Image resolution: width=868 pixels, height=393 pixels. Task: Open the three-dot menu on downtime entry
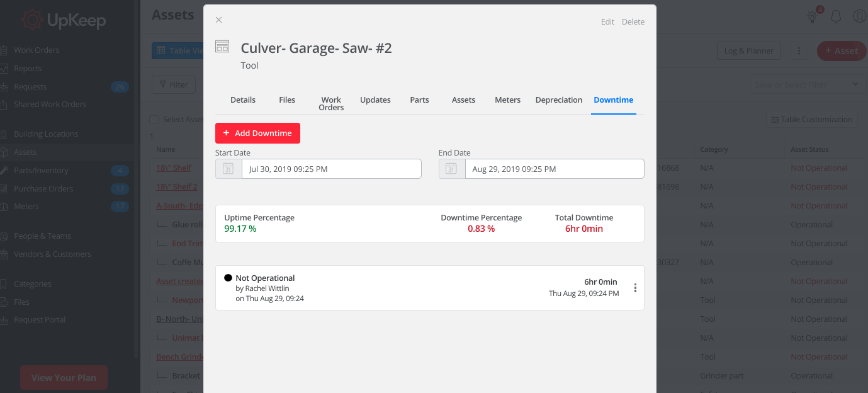coord(635,288)
